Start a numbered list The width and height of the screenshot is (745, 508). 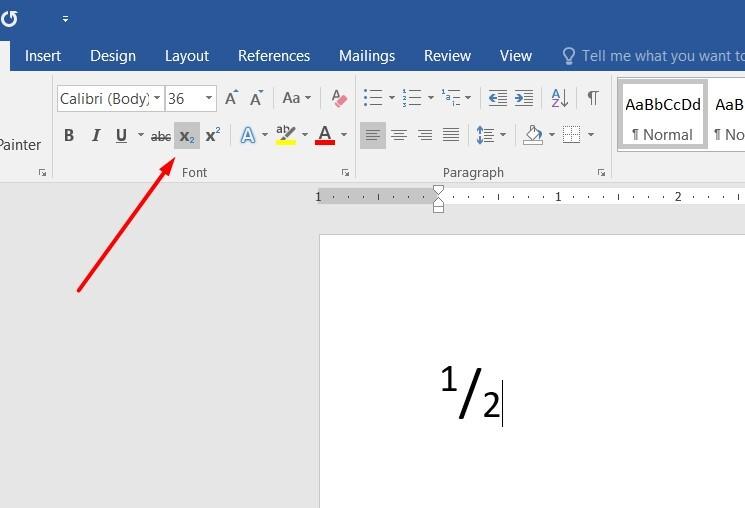tap(411, 98)
